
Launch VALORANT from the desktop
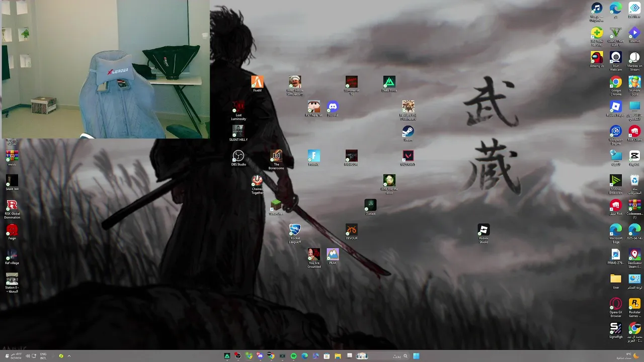click(x=408, y=158)
